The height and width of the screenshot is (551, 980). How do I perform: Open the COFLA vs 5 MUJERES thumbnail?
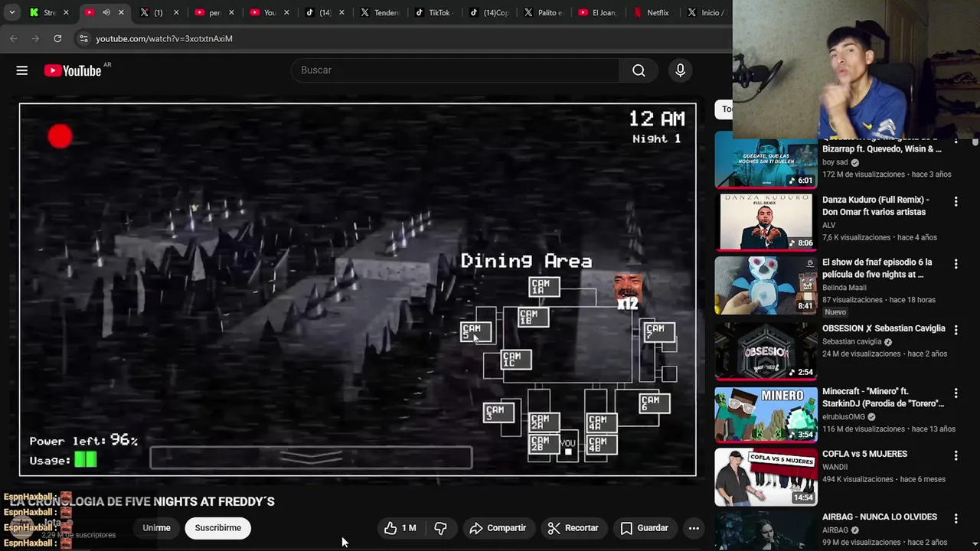766,478
